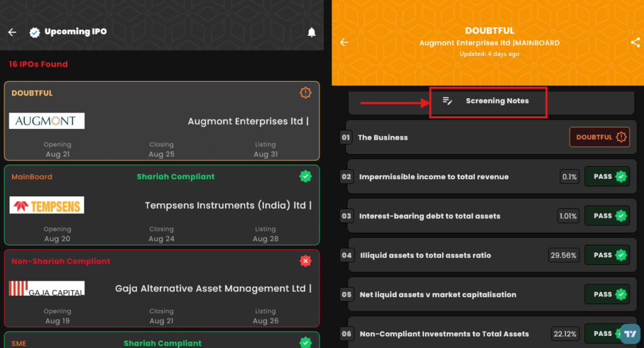
Task: Go back from the Upcoming IPO screen
Action: pos(13,32)
